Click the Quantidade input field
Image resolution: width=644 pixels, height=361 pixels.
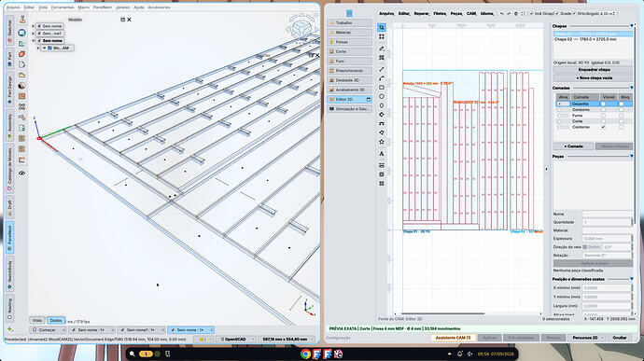tap(607, 222)
